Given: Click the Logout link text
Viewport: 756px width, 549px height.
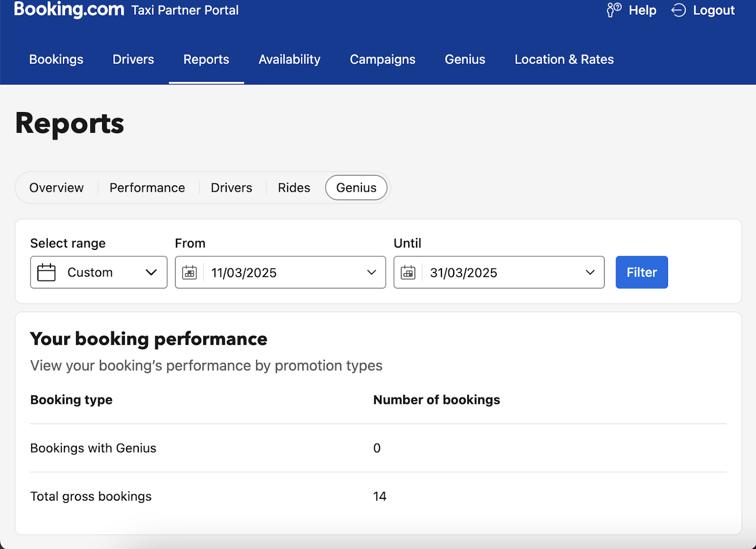Looking at the screenshot, I should [714, 10].
